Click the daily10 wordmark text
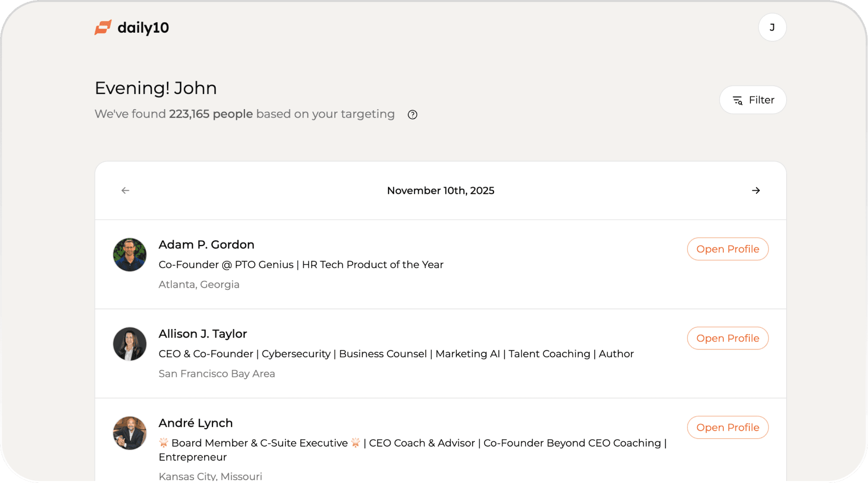The height and width of the screenshot is (483, 868). click(x=143, y=28)
